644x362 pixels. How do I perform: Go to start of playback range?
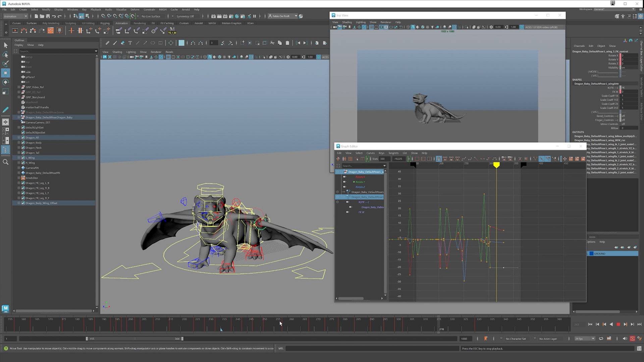click(590, 324)
